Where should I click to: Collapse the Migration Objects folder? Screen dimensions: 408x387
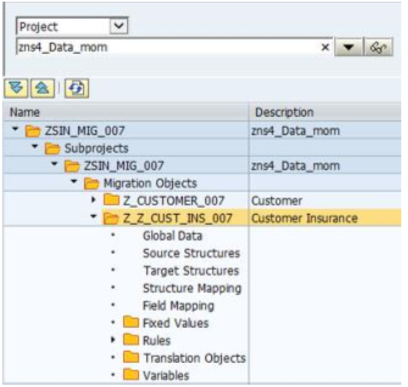(x=74, y=182)
